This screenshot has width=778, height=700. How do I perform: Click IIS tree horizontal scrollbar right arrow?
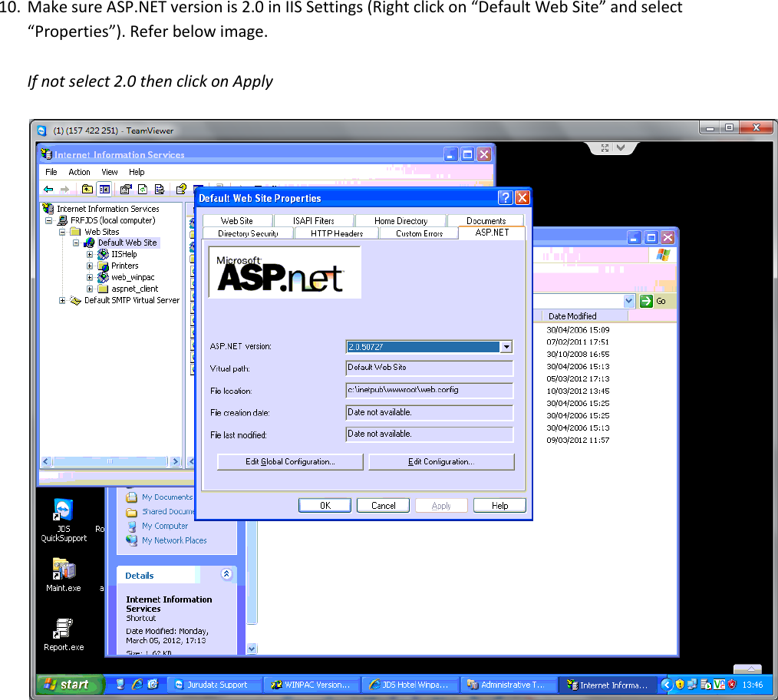click(175, 461)
